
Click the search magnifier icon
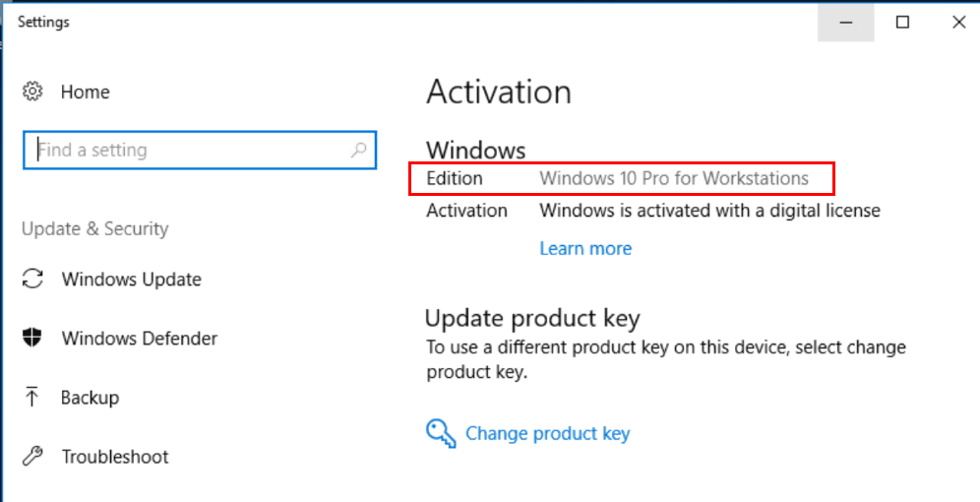coord(358,150)
